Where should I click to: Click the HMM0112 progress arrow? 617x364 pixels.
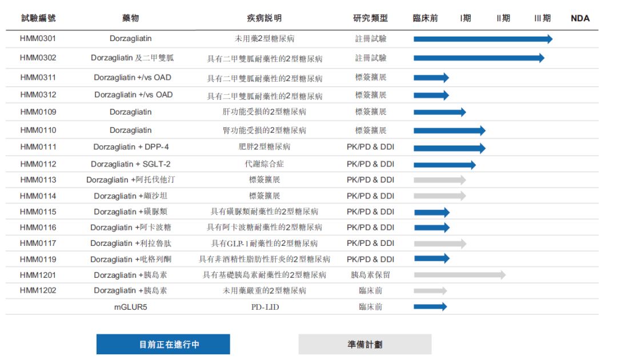tap(444, 165)
